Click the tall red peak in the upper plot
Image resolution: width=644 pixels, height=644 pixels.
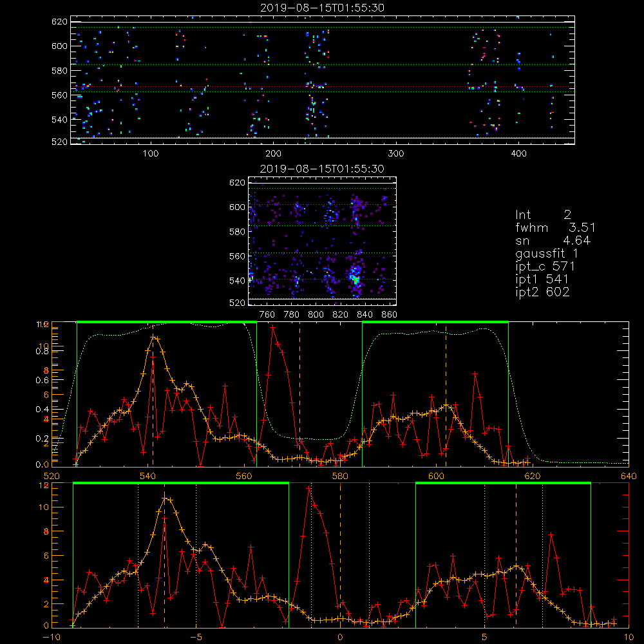[272, 327]
